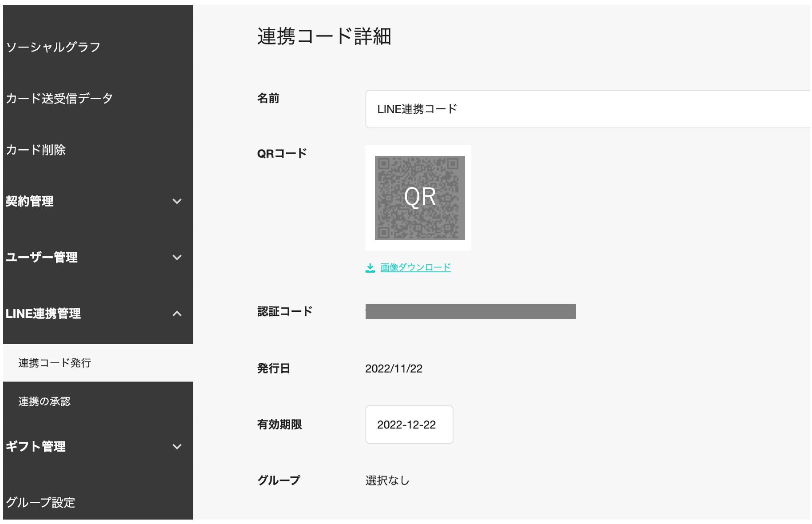The image size is (812, 524).
Task: Click the 名前 input with LINE連携コード
Action: [x=588, y=109]
